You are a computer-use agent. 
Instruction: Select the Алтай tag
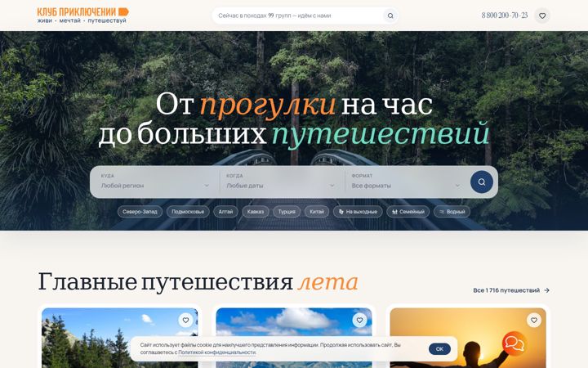tap(225, 212)
